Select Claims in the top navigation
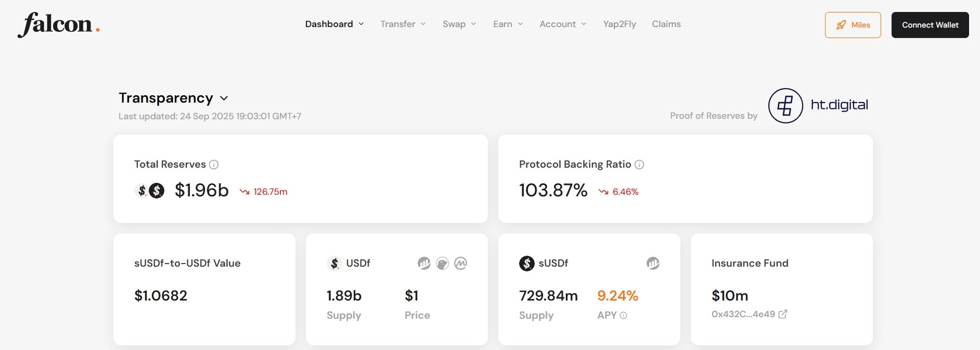The height and width of the screenshot is (350, 980). click(666, 24)
